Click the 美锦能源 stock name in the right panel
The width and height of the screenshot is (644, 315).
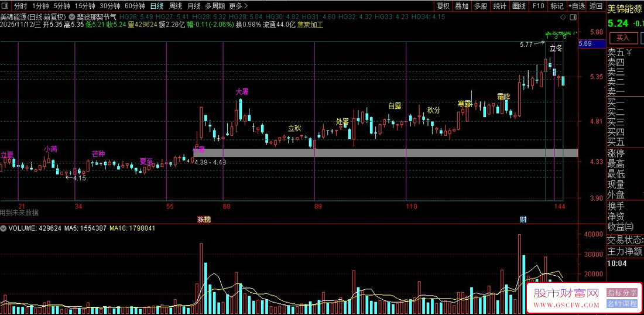point(625,8)
